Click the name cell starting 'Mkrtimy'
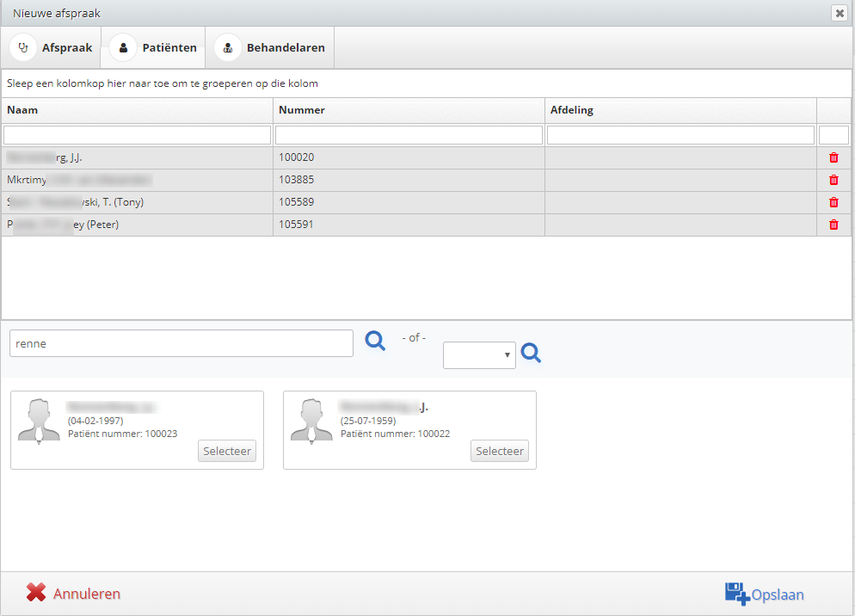The image size is (855, 616). click(x=138, y=180)
